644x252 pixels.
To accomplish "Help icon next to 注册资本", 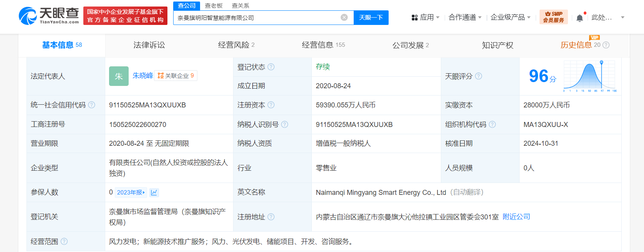I will [x=271, y=105].
